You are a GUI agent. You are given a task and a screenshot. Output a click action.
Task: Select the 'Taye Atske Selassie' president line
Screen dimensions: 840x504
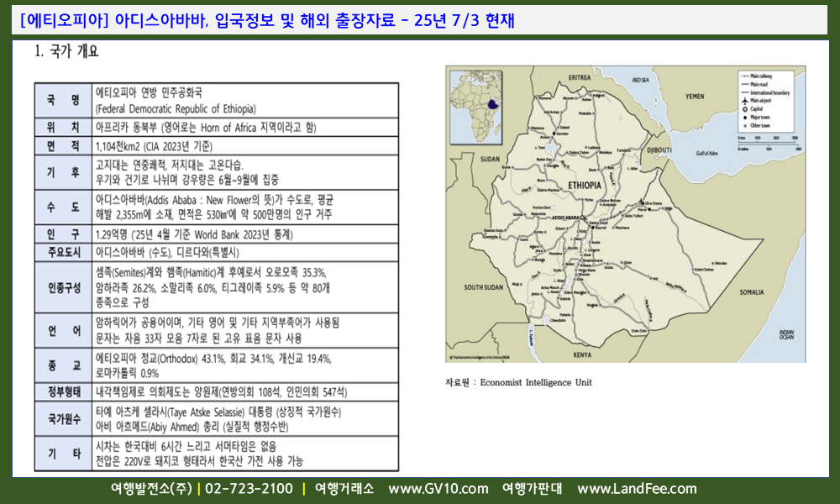[218, 412]
